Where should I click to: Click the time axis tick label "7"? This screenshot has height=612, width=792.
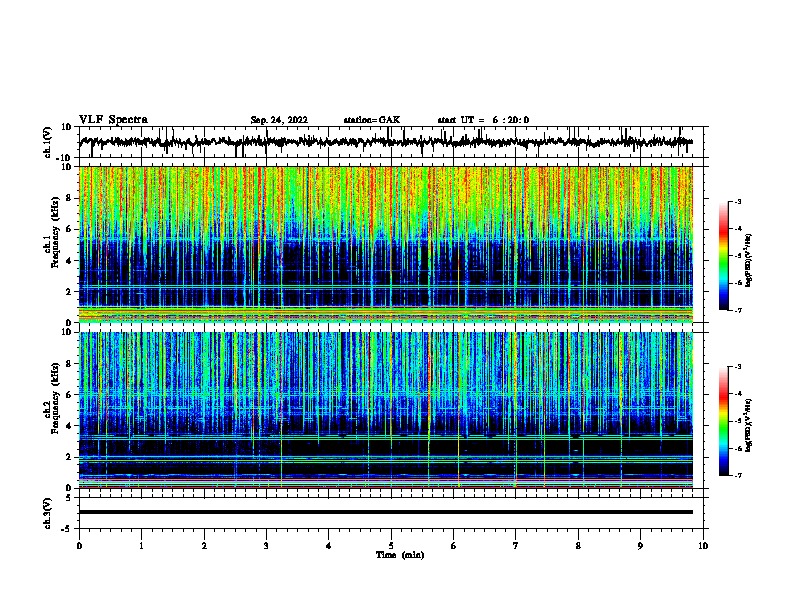pyautogui.click(x=516, y=546)
